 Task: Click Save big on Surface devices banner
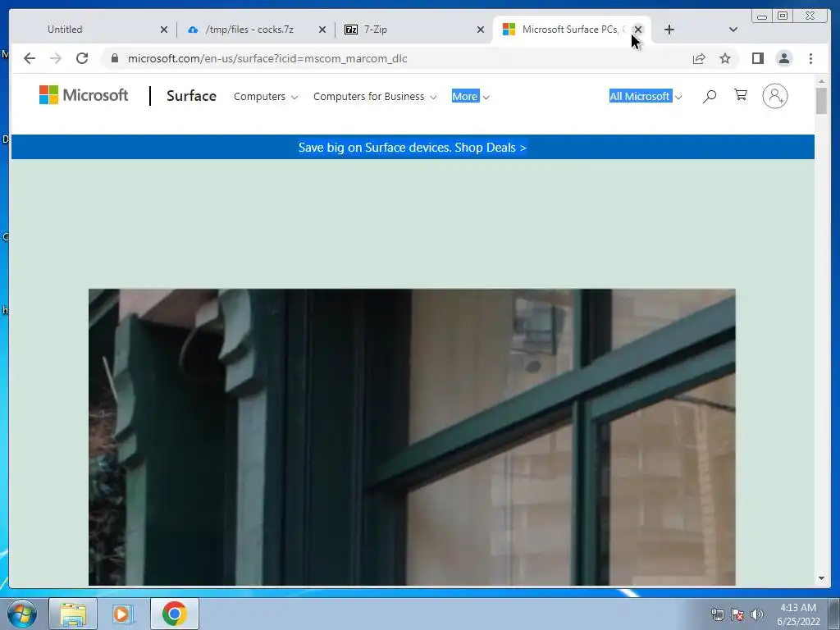pos(413,148)
